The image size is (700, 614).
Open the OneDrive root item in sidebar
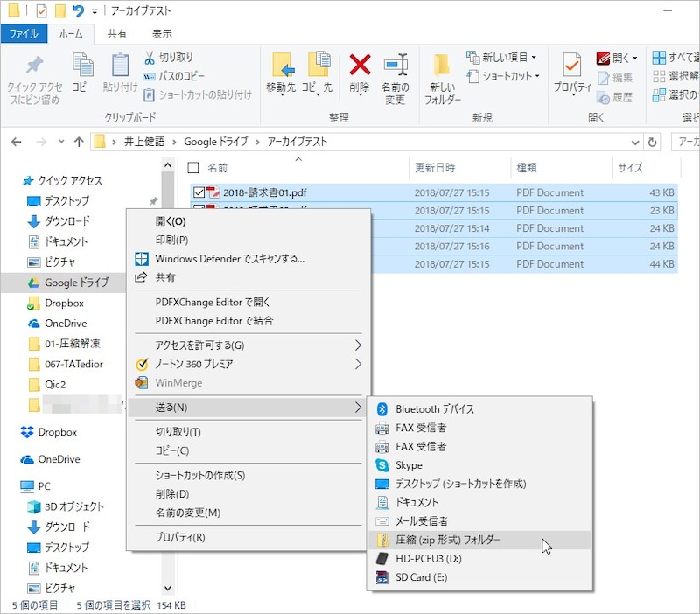point(51,459)
